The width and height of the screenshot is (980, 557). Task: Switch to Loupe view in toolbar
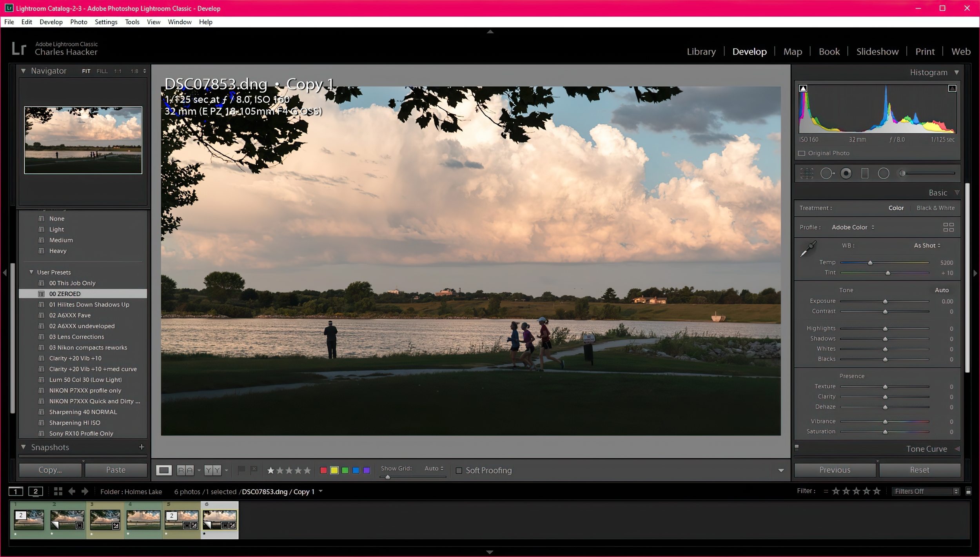tap(164, 470)
